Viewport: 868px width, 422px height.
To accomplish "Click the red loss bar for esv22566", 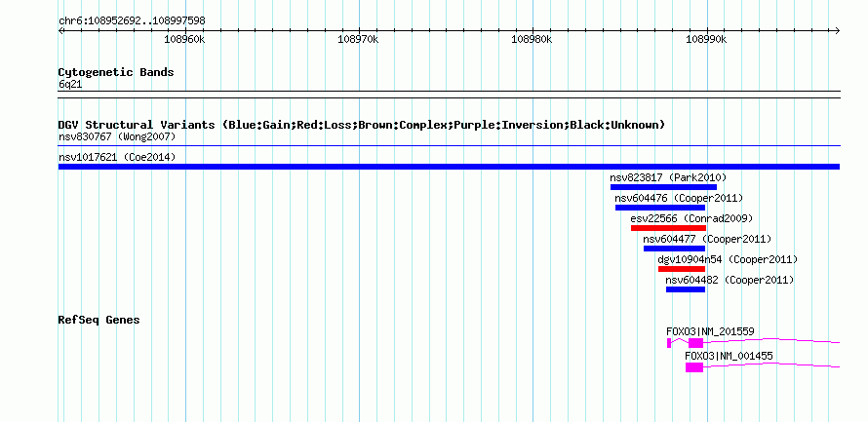I will pyautogui.click(x=668, y=228).
